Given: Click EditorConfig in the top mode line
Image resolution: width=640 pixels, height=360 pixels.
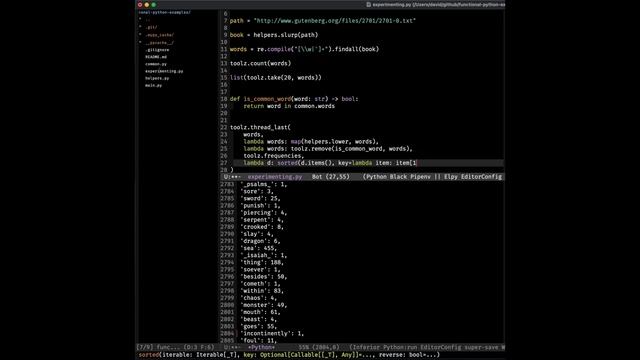Looking at the screenshot, I should click(482, 177).
